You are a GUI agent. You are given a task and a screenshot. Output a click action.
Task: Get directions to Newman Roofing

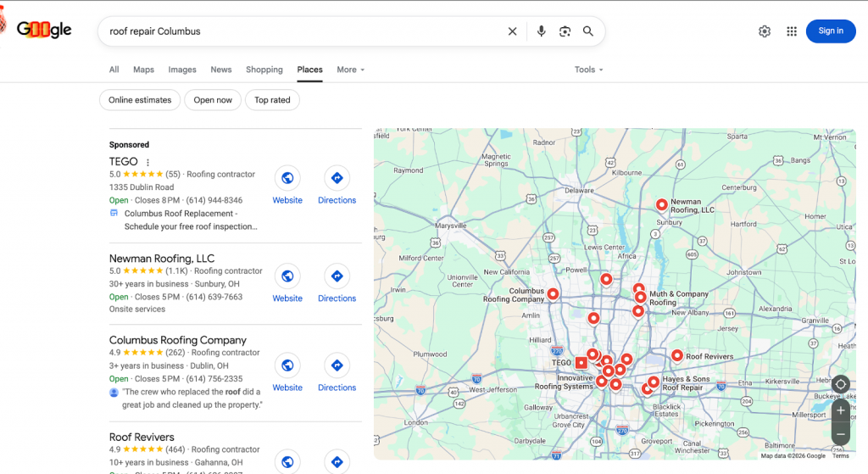point(337,276)
